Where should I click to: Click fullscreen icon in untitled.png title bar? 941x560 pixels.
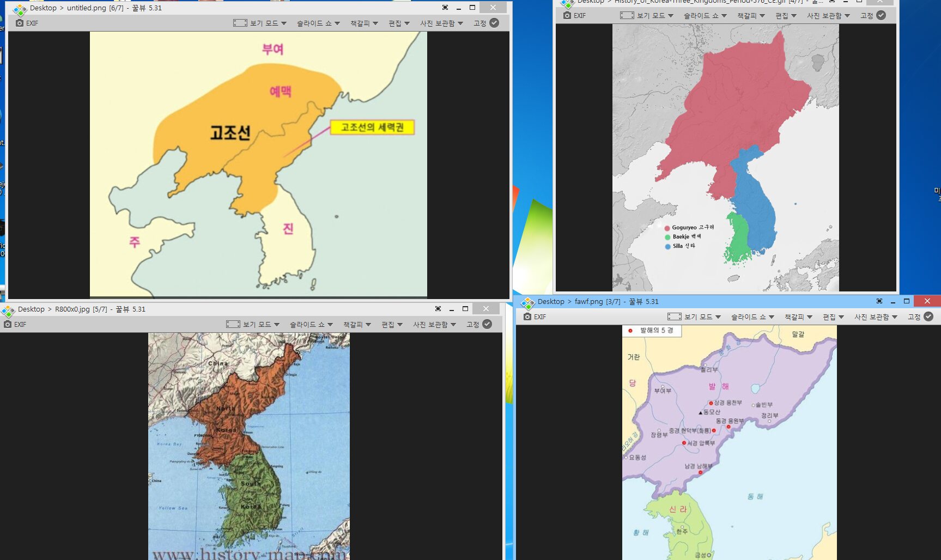[445, 8]
